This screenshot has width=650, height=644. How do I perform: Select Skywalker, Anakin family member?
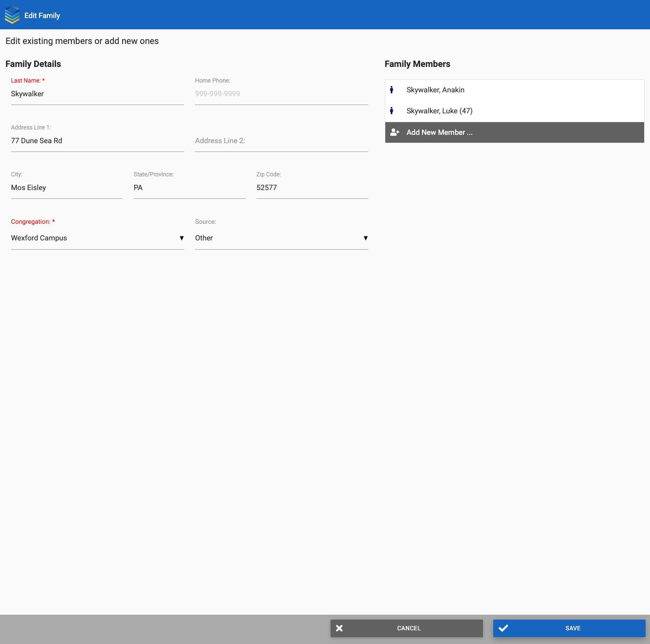(x=515, y=90)
